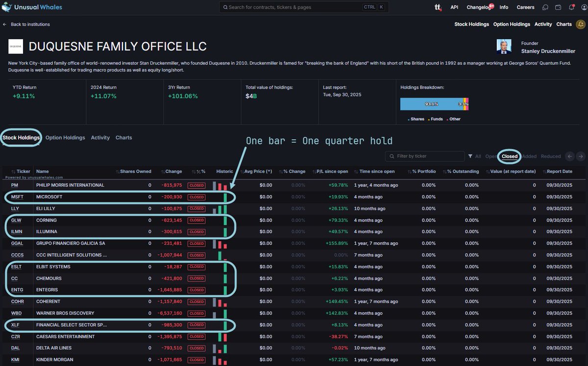The height and width of the screenshot is (366, 588).
Task: Click the wallet icon in header
Action: (558, 7)
